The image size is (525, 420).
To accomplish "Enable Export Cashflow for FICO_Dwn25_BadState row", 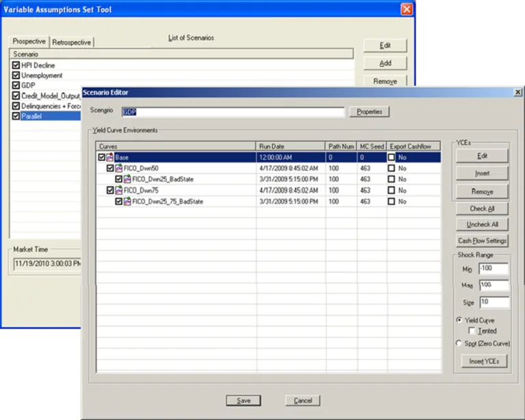I will coord(391,179).
